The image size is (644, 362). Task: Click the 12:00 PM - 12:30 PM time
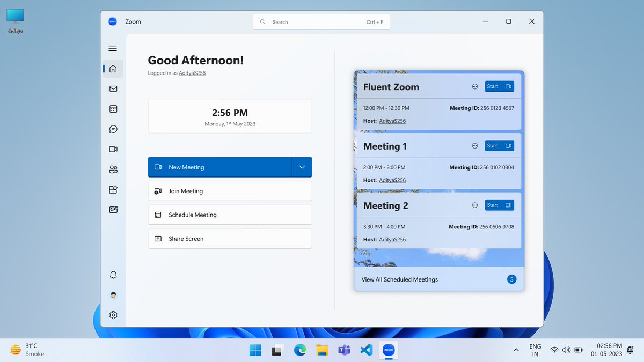coord(386,108)
